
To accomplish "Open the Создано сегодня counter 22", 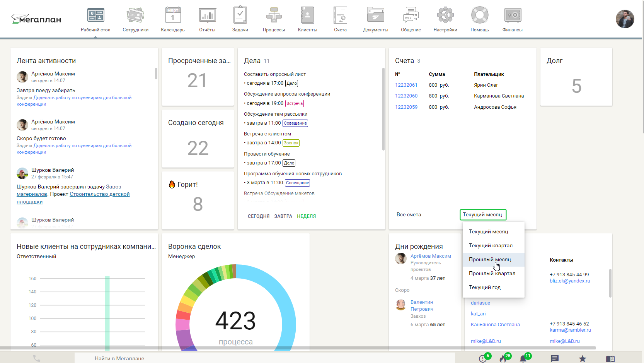I will tap(198, 148).
